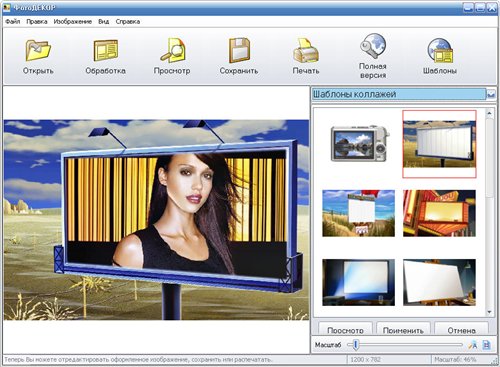Click the template list scroll down arrow
The image size is (500, 367).
click(x=489, y=312)
